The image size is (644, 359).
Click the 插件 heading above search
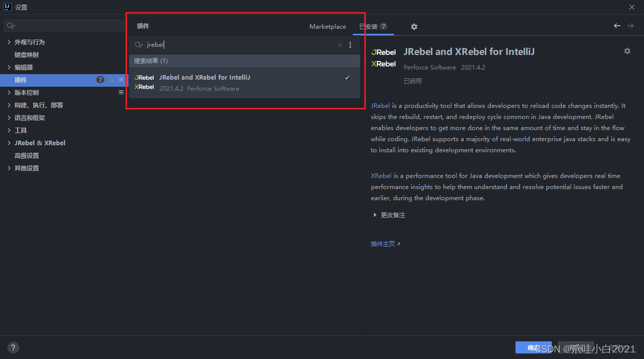pyautogui.click(x=143, y=26)
